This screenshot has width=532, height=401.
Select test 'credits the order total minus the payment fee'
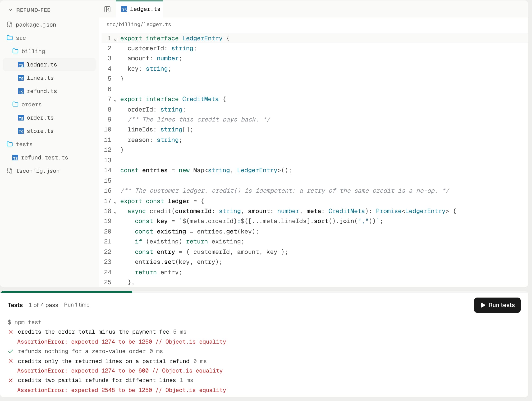click(x=94, y=332)
